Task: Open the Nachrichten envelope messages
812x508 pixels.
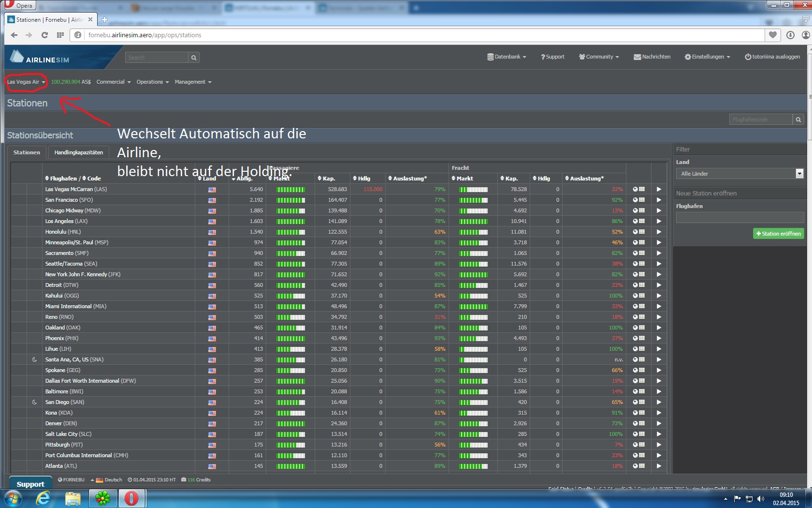Action: (652, 57)
